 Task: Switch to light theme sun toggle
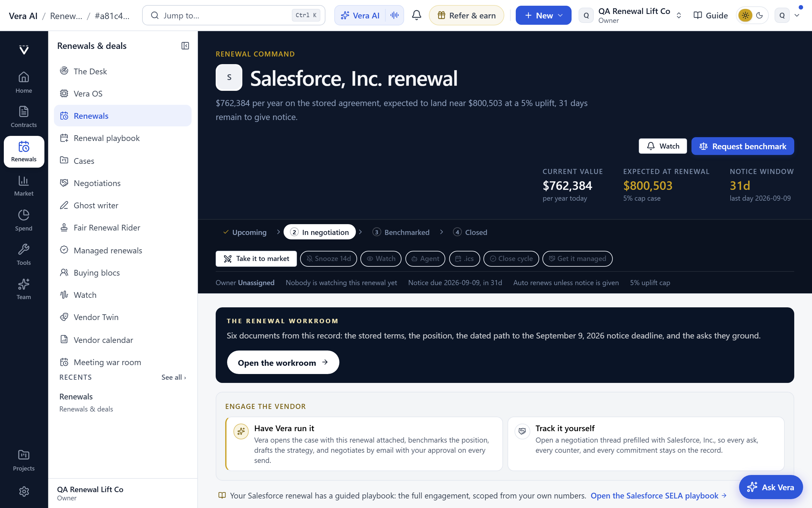point(745,15)
